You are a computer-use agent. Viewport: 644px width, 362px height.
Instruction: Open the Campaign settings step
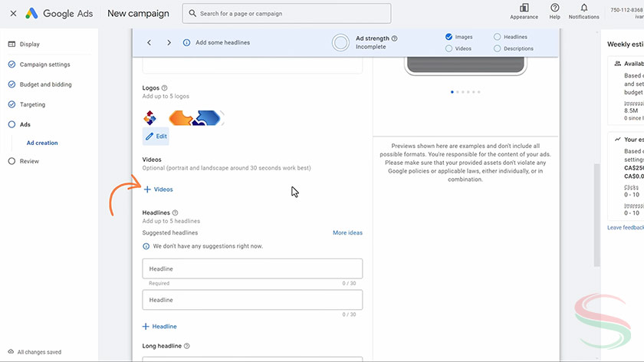44,64
